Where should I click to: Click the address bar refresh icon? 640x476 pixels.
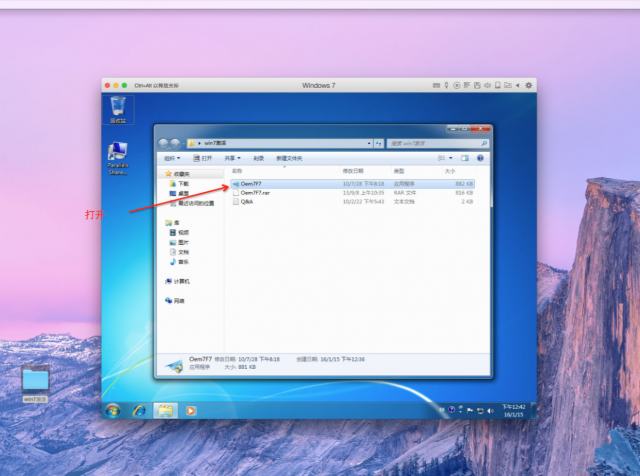[x=378, y=144]
